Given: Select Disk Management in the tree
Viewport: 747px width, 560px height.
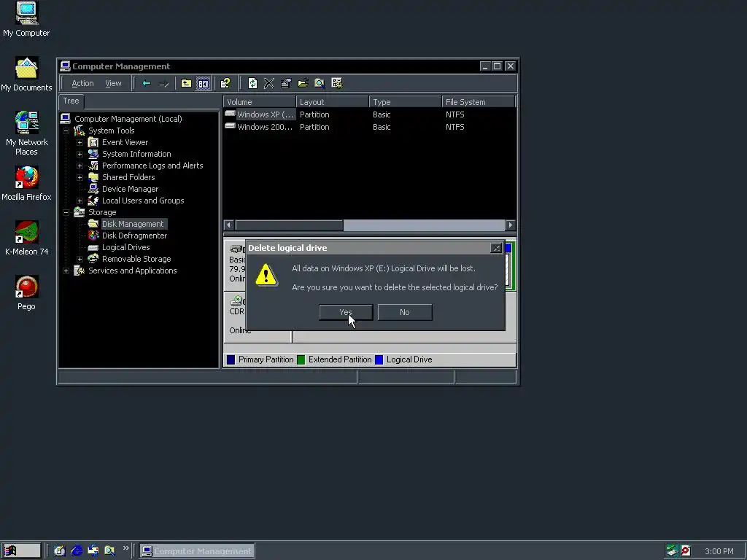Looking at the screenshot, I should (x=133, y=224).
